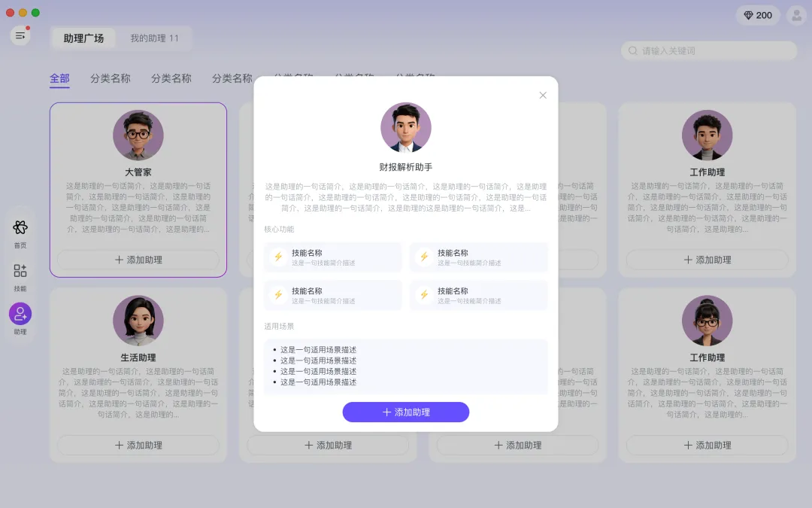The width and height of the screenshot is (812, 508).
Task: Click the 生活助理 avatar image
Action: 138,321
